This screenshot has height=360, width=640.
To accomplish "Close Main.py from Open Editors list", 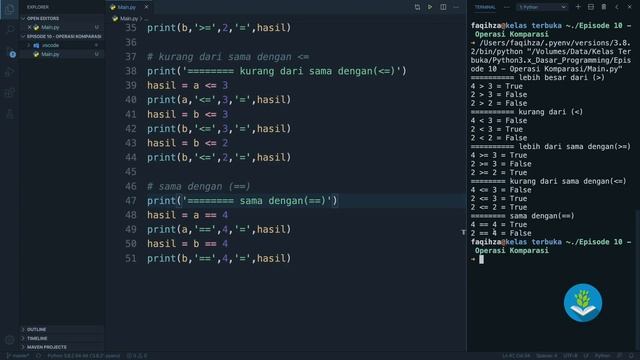I will click(x=29, y=27).
